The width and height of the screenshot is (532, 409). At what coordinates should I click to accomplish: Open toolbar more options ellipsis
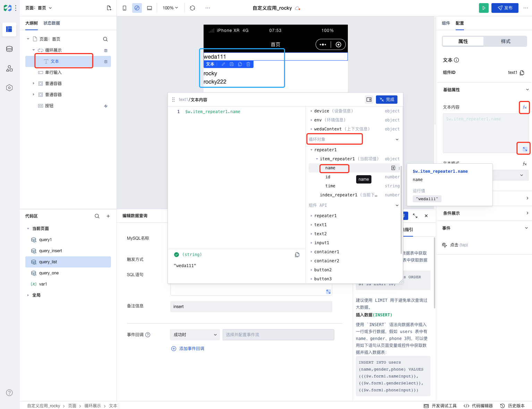[x=208, y=8]
